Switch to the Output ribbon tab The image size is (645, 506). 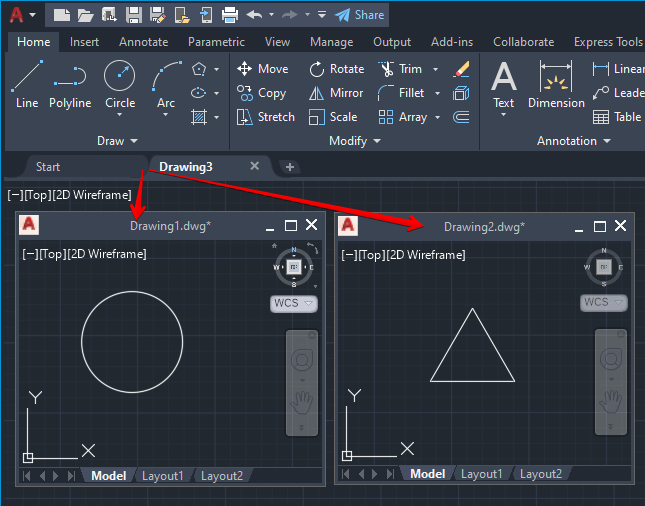(x=392, y=42)
